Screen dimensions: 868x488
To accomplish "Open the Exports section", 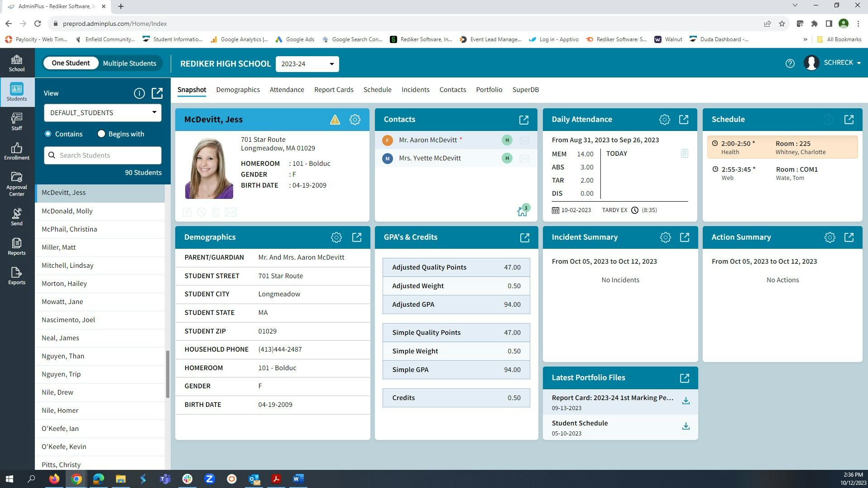I will 16,275.
